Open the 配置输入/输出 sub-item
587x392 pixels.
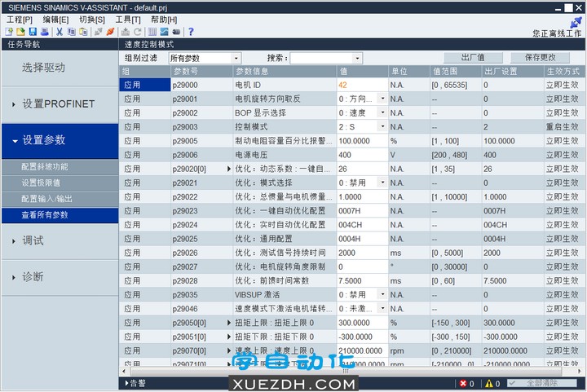pyautogui.click(x=60, y=199)
